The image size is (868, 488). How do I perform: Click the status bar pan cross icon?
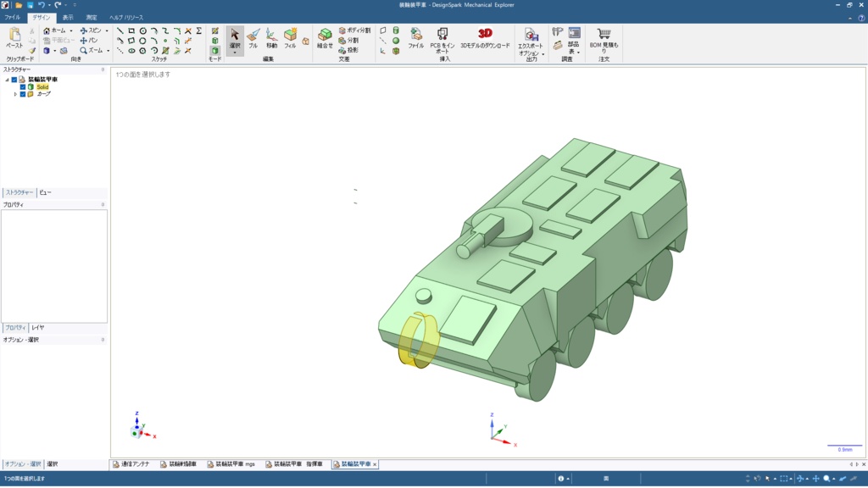815,479
